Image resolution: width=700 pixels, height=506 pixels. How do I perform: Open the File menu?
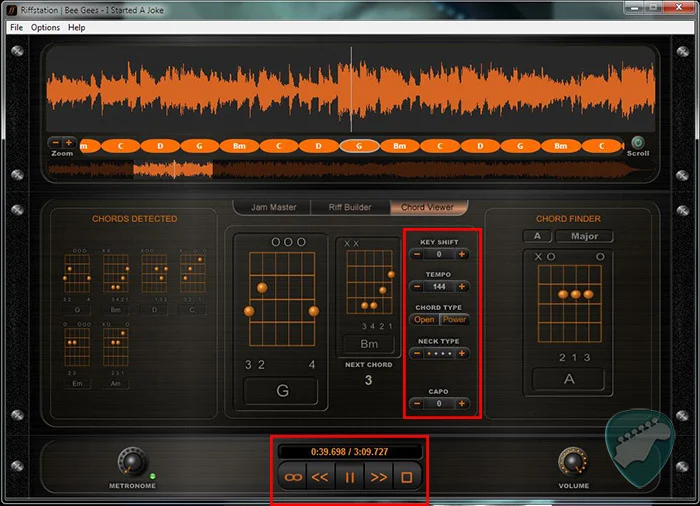[17, 27]
